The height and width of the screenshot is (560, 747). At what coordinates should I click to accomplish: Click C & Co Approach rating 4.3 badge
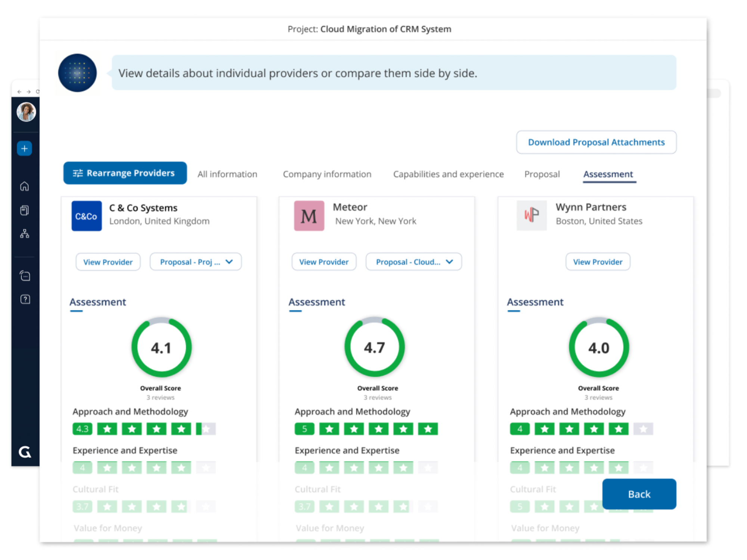pyautogui.click(x=83, y=429)
